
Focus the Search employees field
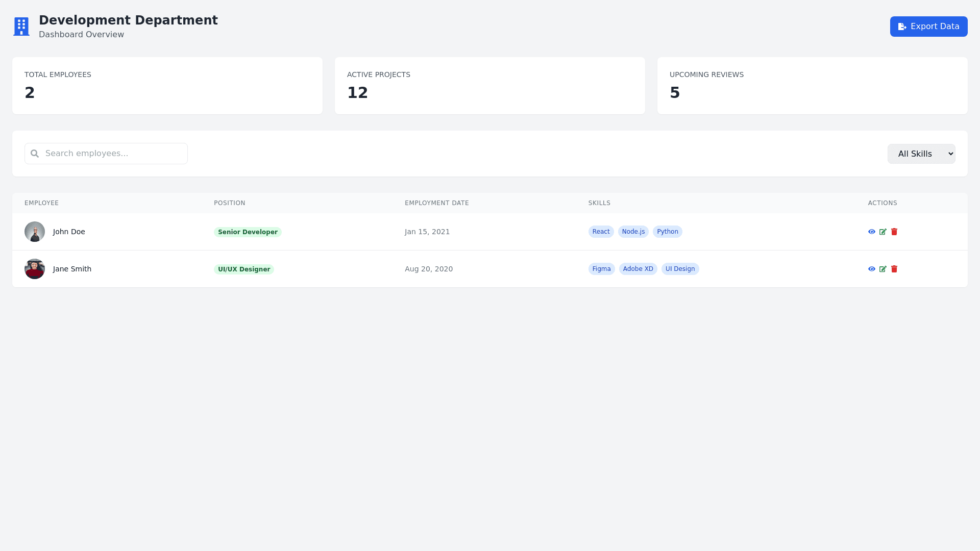click(x=113, y=154)
